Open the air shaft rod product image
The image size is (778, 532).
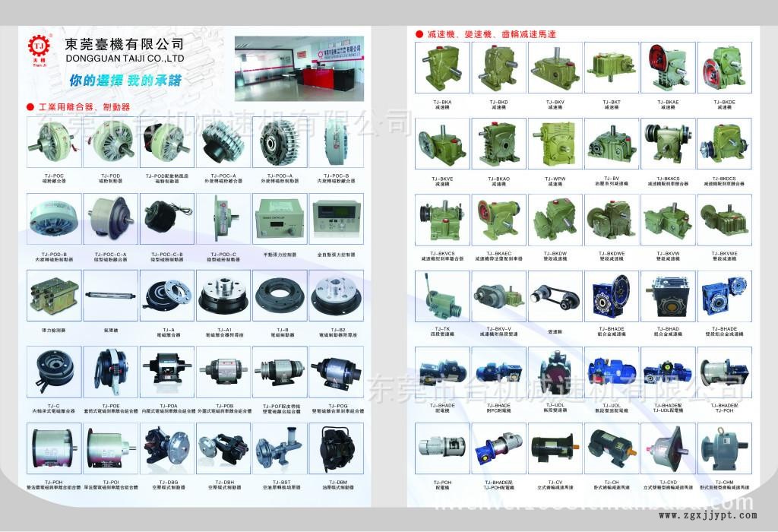point(110,296)
